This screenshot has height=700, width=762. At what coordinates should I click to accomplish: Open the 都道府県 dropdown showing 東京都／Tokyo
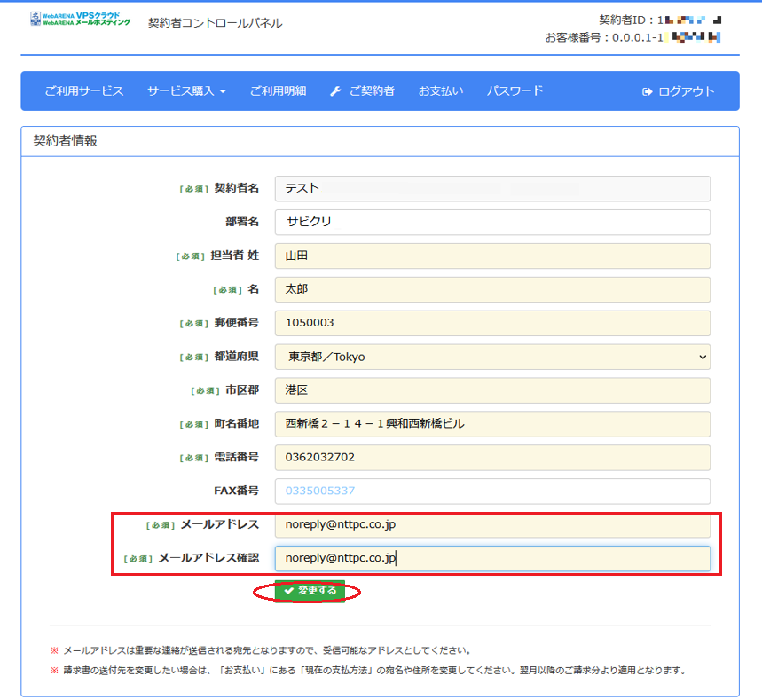pyautogui.click(x=492, y=357)
